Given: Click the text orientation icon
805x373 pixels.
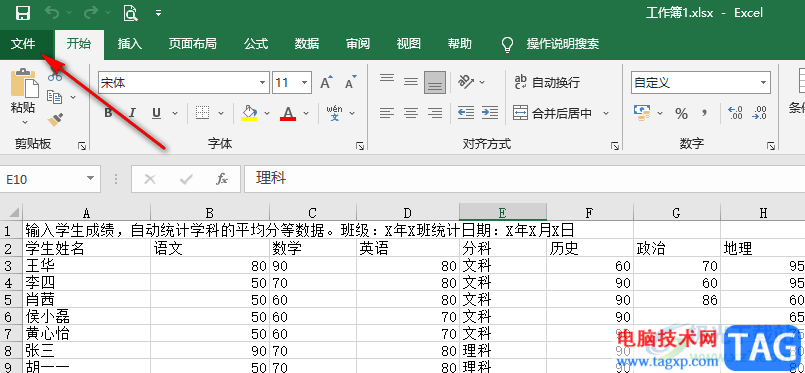Looking at the screenshot, I should pos(466,81).
